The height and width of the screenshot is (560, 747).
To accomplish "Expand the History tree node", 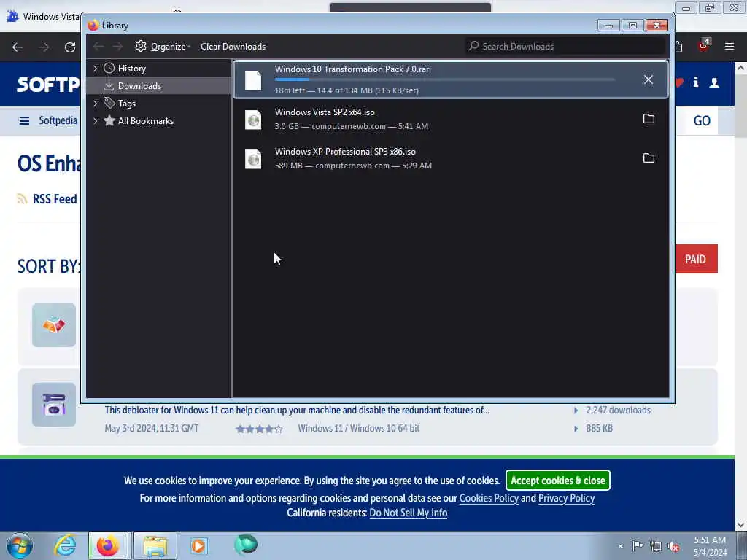I will [x=96, y=69].
